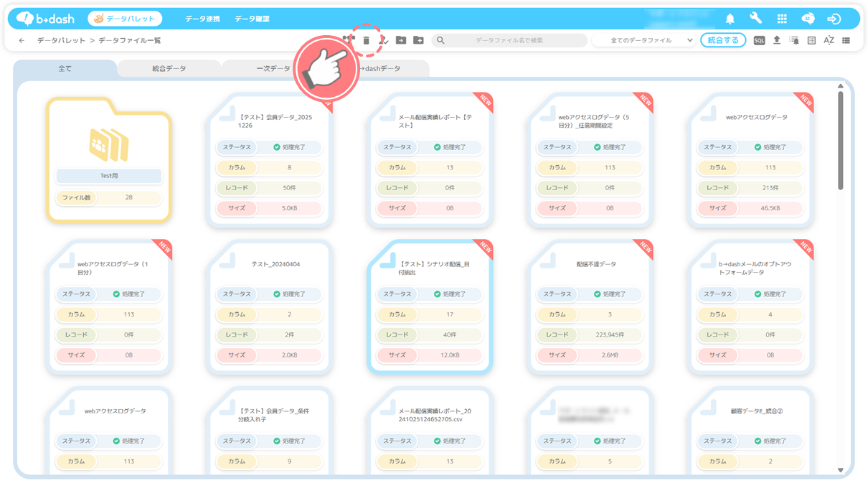This screenshot has width=868, height=488.
Task: Open the データ連携 menu
Action: coord(202,19)
